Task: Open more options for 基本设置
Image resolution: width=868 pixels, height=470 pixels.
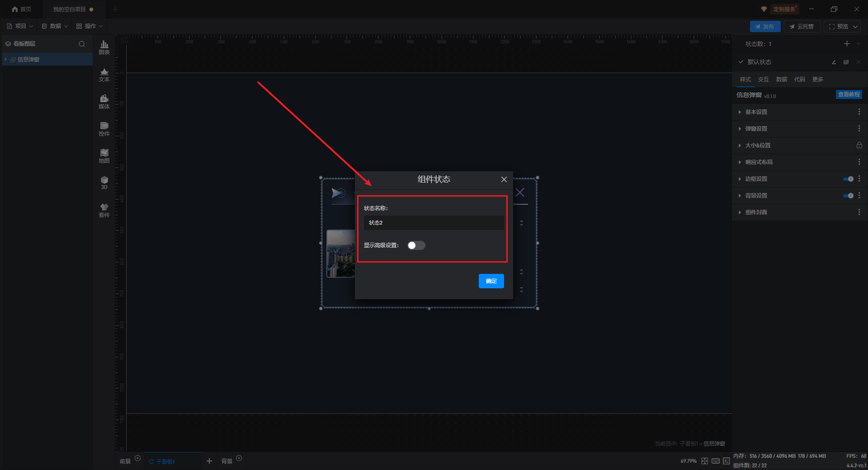Action: coord(859,112)
